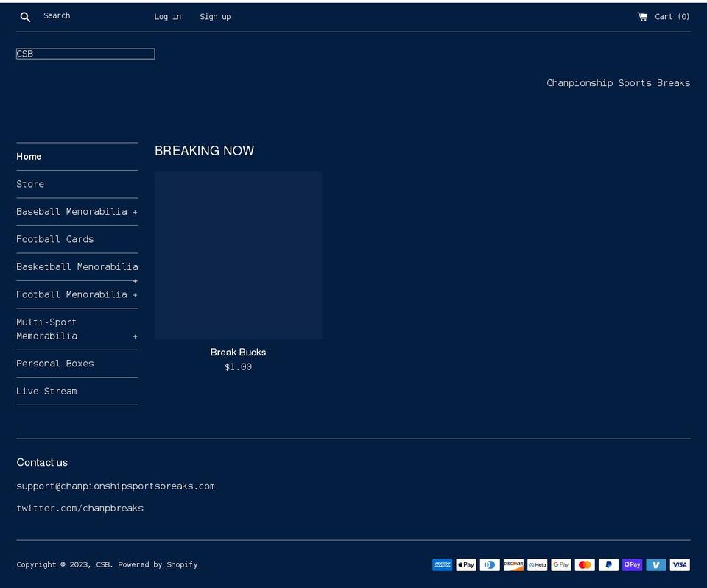Click the Shop Pay payment icon
The width and height of the screenshot is (707, 588).
pos(632,564)
